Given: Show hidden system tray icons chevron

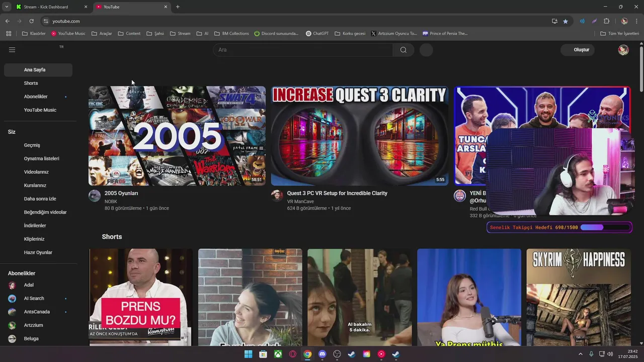Looking at the screenshot, I should point(580,354).
